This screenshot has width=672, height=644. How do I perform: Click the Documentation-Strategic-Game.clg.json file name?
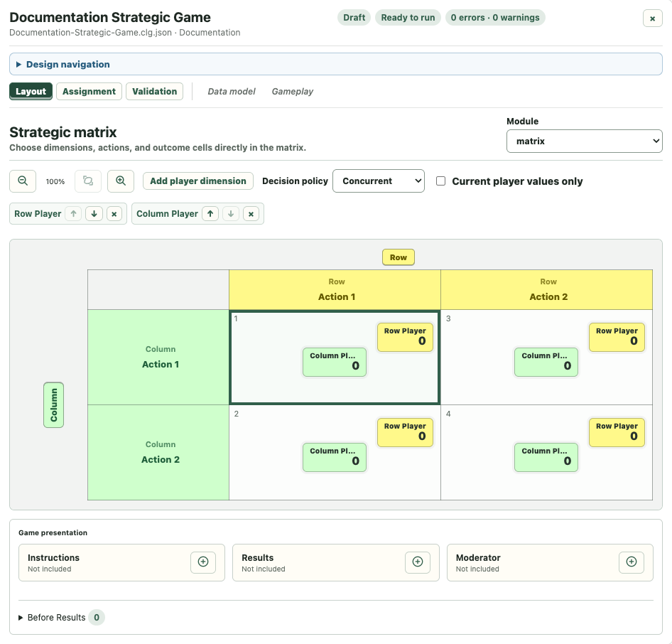pos(90,33)
